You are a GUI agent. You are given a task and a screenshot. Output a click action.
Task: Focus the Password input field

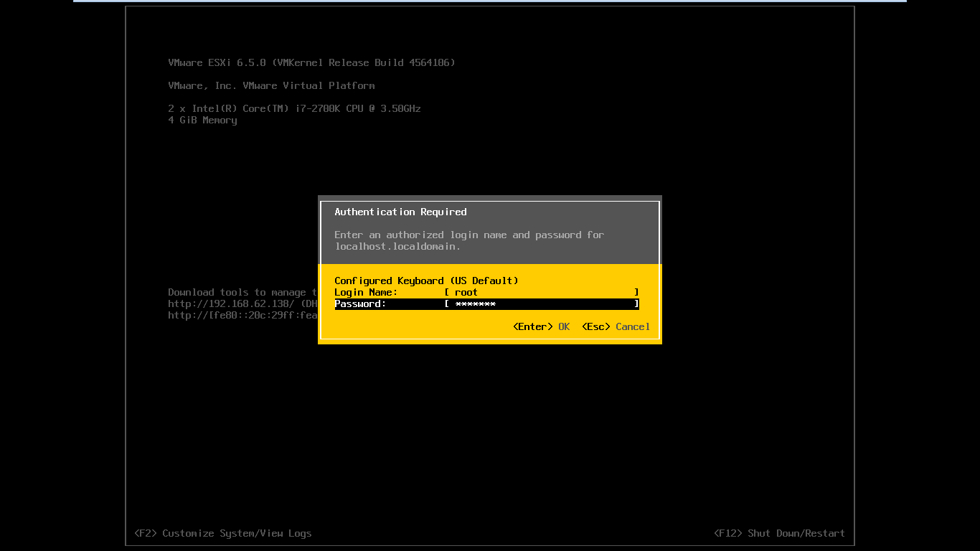[542, 303]
